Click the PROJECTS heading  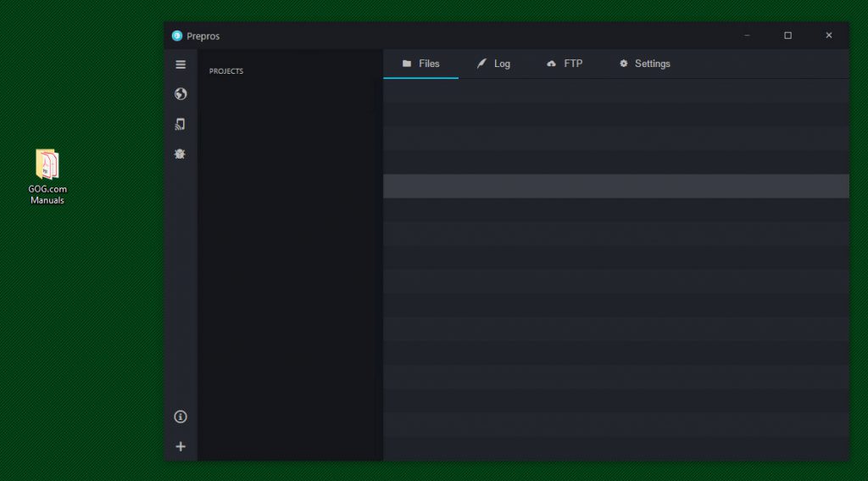pyautogui.click(x=226, y=71)
